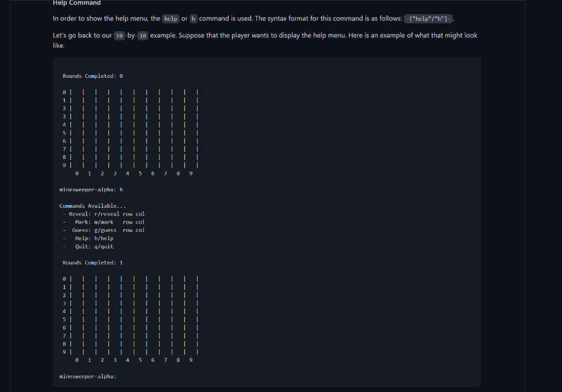
Task: Click the 'Rounds Completed: 1' line
Action: coord(93,263)
